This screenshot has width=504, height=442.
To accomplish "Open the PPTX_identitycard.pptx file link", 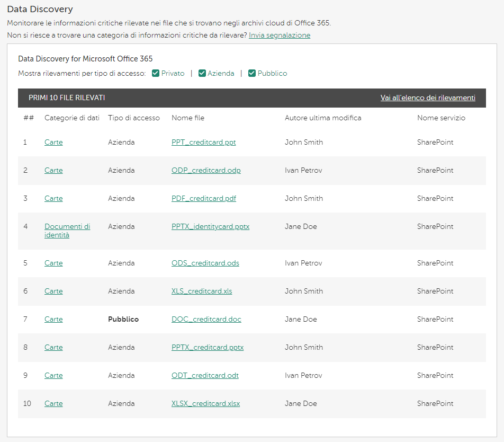I will coord(210,227).
